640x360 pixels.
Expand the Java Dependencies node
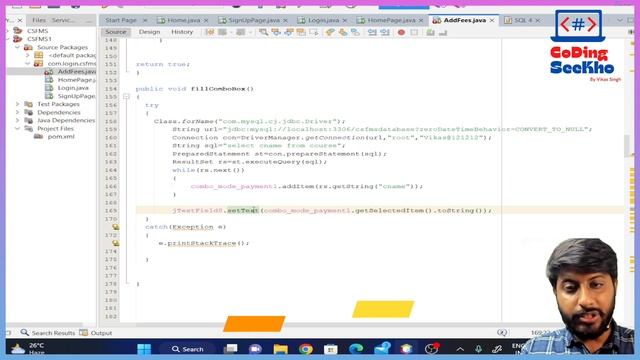pyautogui.click(x=18, y=120)
